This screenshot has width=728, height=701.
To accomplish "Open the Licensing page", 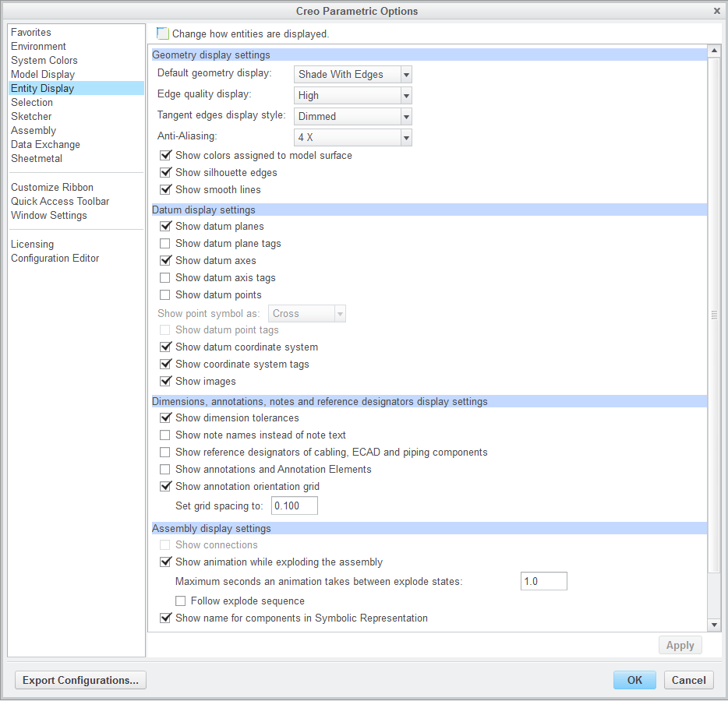I will pyautogui.click(x=32, y=244).
